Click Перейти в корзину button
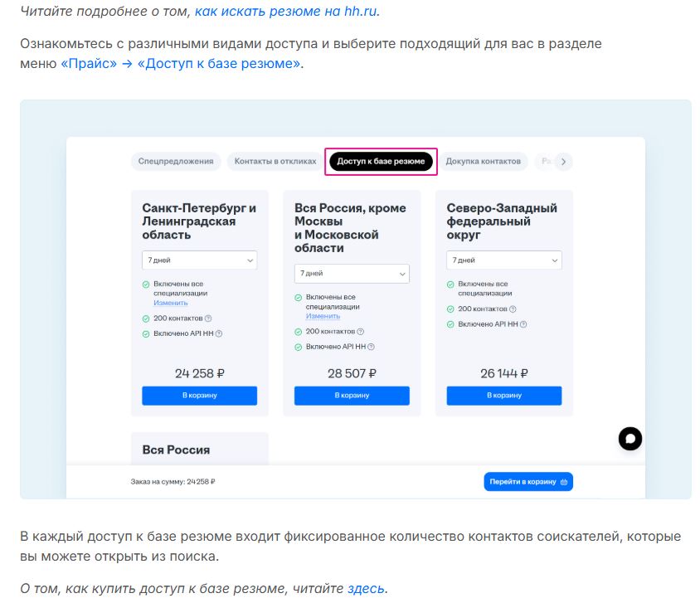 (528, 482)
